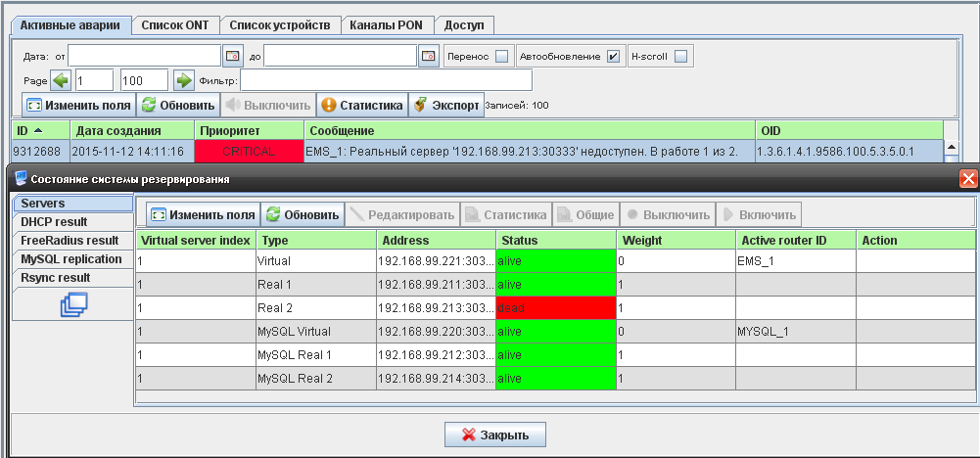Image resolution: width=980 pixels, height=458 pixels.
Task: Open the end date calendar picker
Action: click(428, 56)
